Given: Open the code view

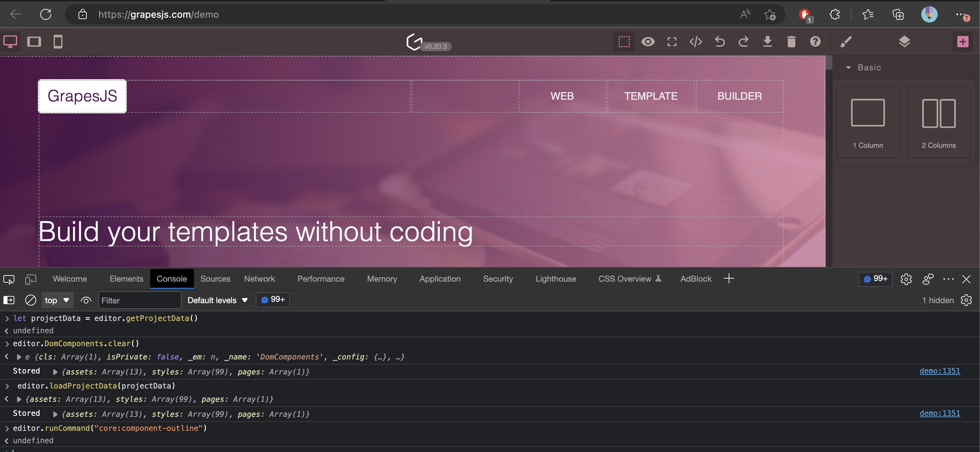Looking at the screenshot, I should [x=696, y=42].
